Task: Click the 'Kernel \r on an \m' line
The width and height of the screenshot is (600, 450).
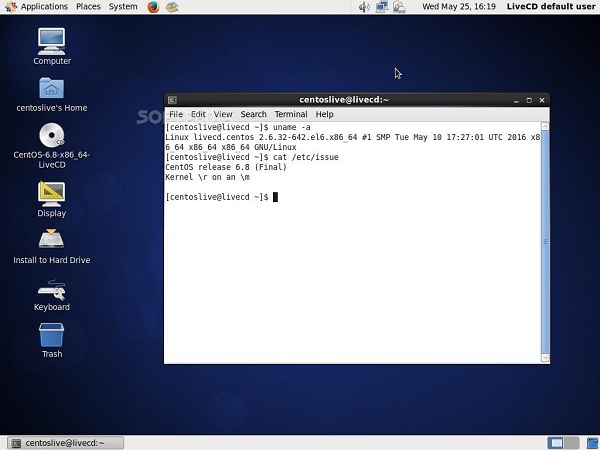Action: pos(207,177)
